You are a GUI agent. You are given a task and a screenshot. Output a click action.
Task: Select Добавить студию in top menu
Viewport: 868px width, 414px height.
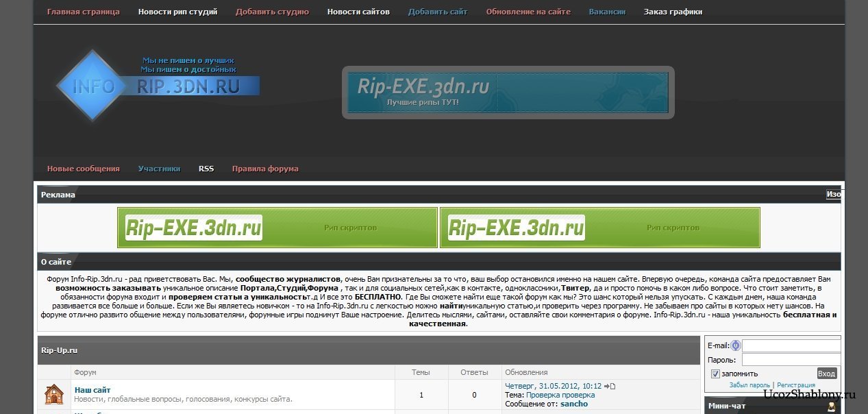[x=272, y=12]
